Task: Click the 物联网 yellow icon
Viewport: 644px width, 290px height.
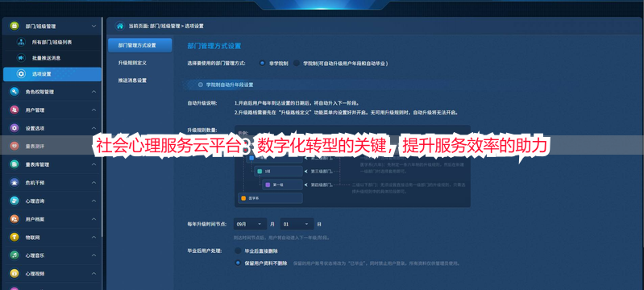Action: pyautogui.click(x=15, y=237)
